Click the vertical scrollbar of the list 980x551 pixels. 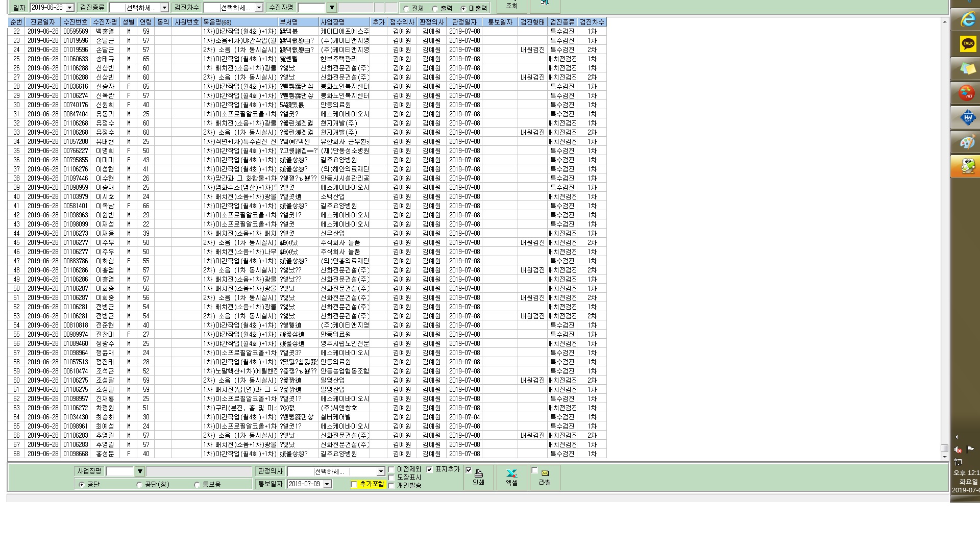tap(944, 239)
